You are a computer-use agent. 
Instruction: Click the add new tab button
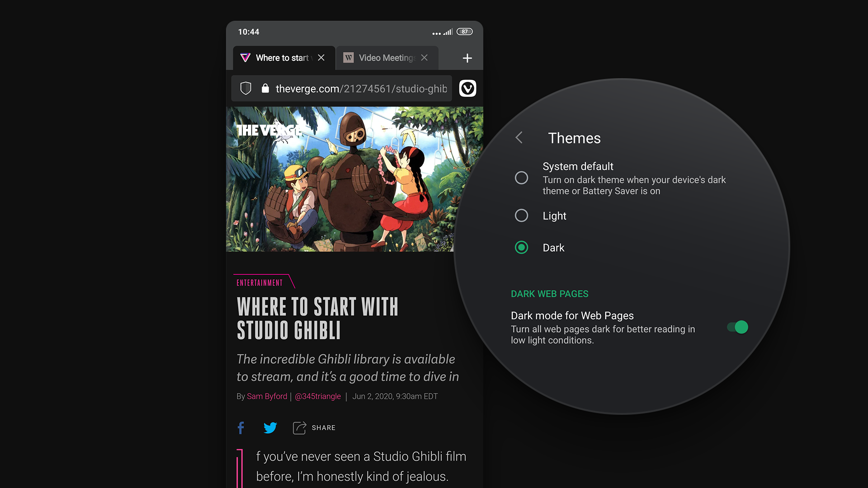467,57
